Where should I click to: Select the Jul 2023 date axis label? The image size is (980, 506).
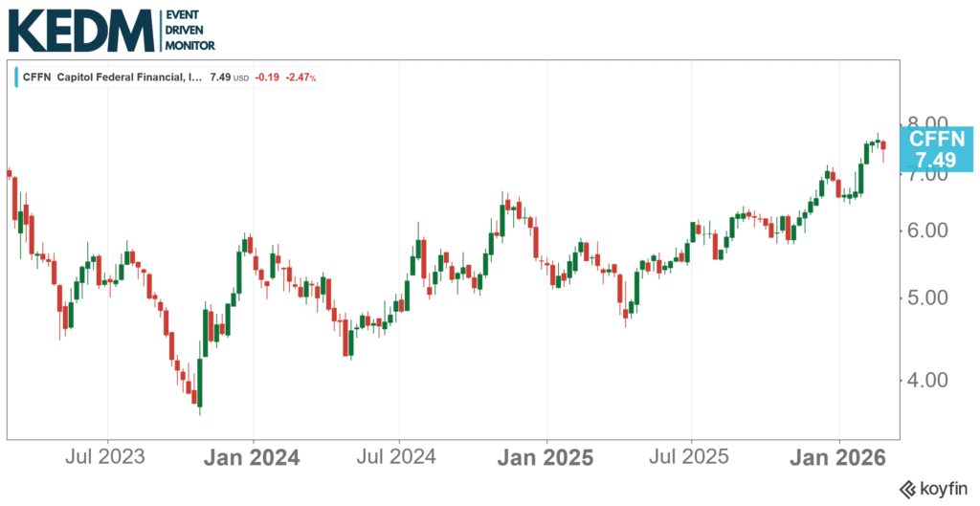(x=107, y=457)
